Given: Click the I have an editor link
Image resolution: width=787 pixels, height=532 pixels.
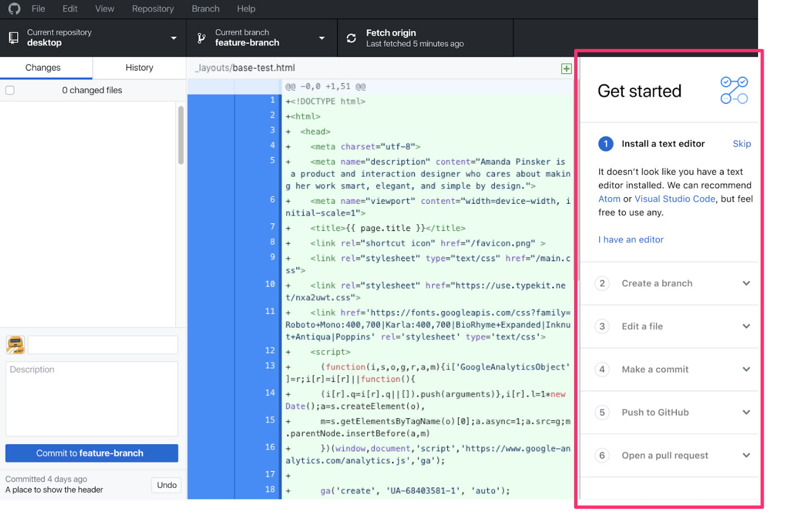Looking at the screenshot, I should tap(631, 239).
